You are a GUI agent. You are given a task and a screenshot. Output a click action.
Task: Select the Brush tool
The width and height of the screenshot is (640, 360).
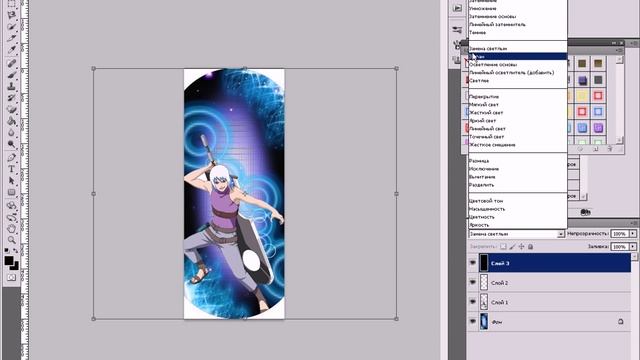pos(11,75)
